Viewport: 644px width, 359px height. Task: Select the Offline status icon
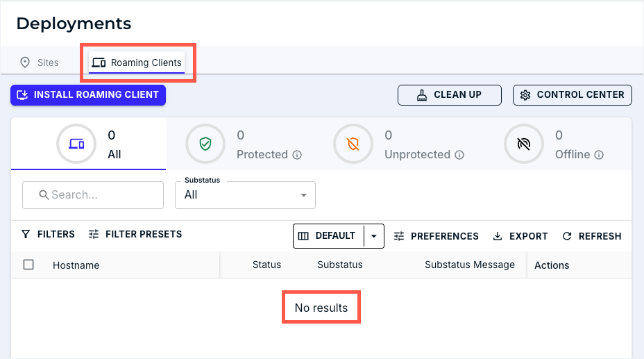524,144
